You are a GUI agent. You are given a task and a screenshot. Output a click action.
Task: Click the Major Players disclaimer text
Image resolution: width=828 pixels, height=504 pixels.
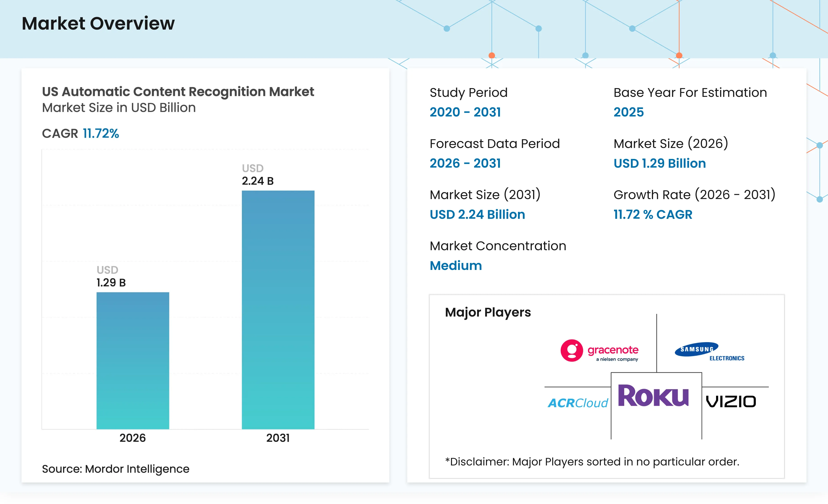click(592, 462)
